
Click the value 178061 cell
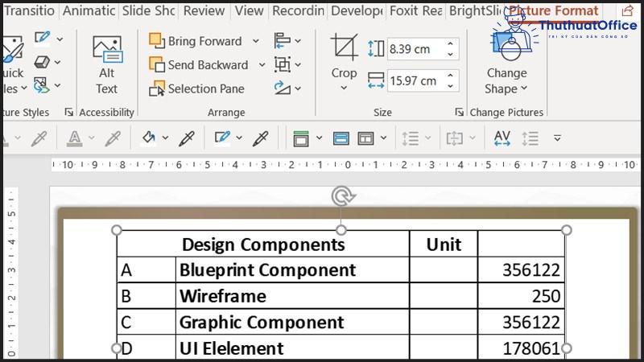pos(521,348)
